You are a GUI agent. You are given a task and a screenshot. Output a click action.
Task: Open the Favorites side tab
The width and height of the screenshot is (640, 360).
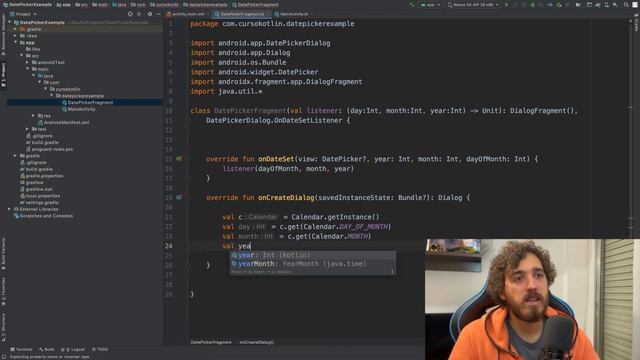tap(3, 292)
